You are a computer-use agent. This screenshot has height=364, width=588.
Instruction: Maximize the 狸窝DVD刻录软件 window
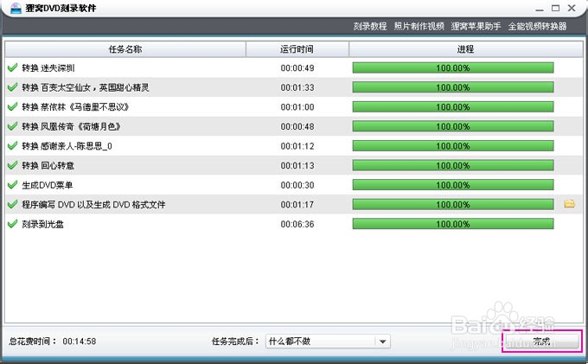tap(555, 8)
